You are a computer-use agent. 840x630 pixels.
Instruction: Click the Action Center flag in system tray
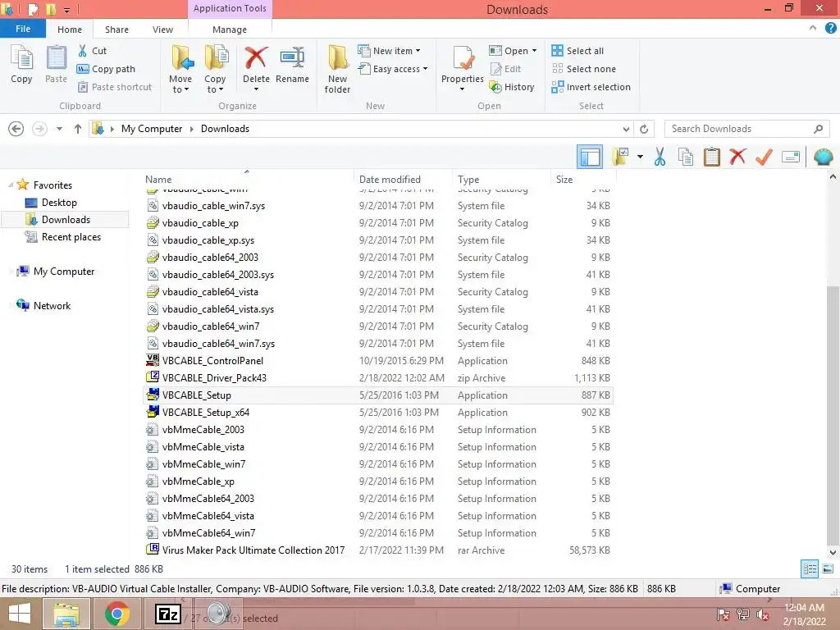[724, 614]
